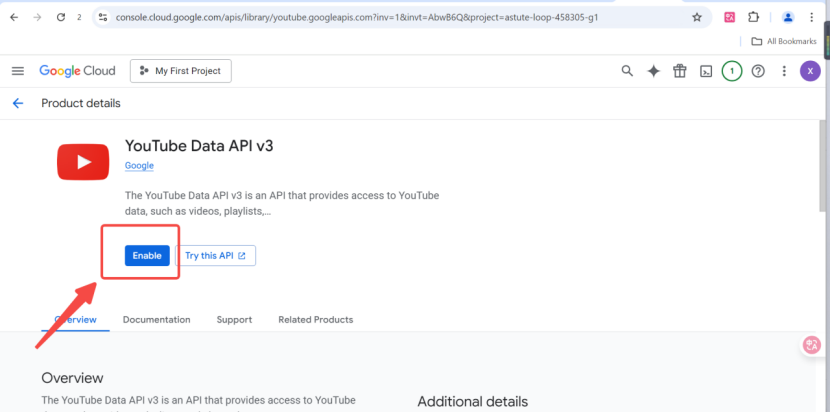830x412 pixels.
Task: Open the Chrome profile icon
Action: tap(788, 17)
